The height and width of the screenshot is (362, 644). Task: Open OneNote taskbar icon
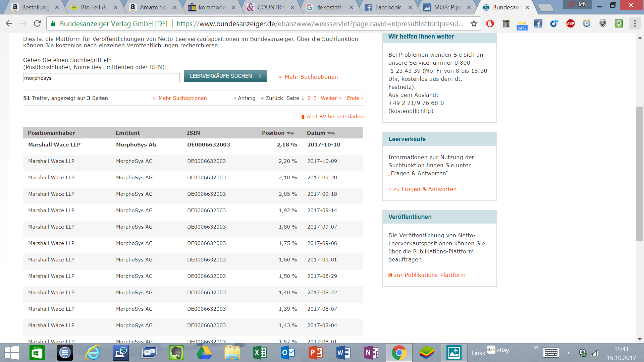tap(371, 353)
